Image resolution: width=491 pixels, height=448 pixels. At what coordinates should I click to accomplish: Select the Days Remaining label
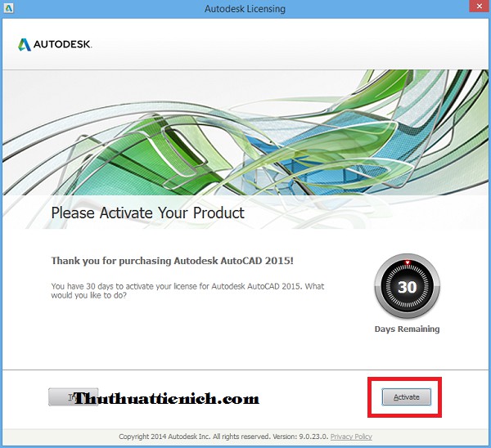tap(407, 329)
